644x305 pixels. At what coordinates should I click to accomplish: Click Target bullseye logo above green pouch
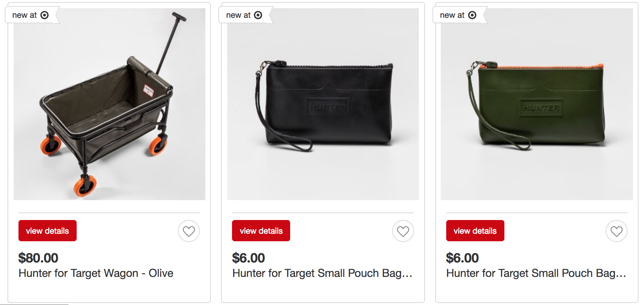click(x=472, y=15)
